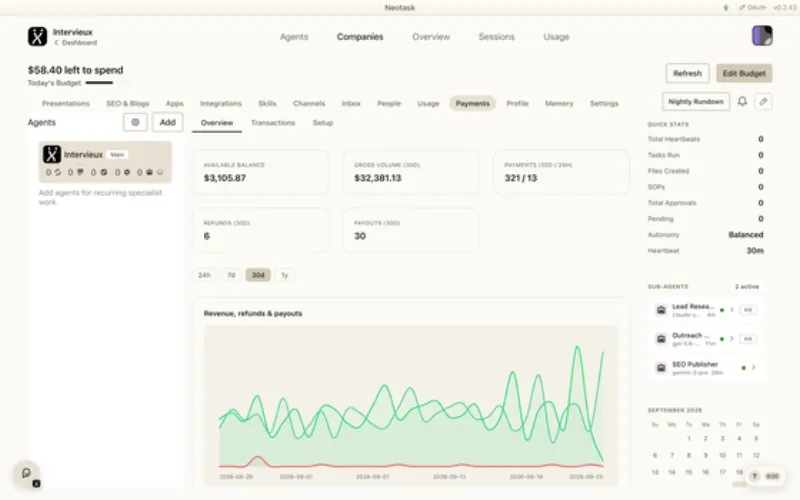Click the refresh-cycle icon on Intervieux card
Image resolution: width=800 pixels, height=500 pixels.
[x=58, y=172]
